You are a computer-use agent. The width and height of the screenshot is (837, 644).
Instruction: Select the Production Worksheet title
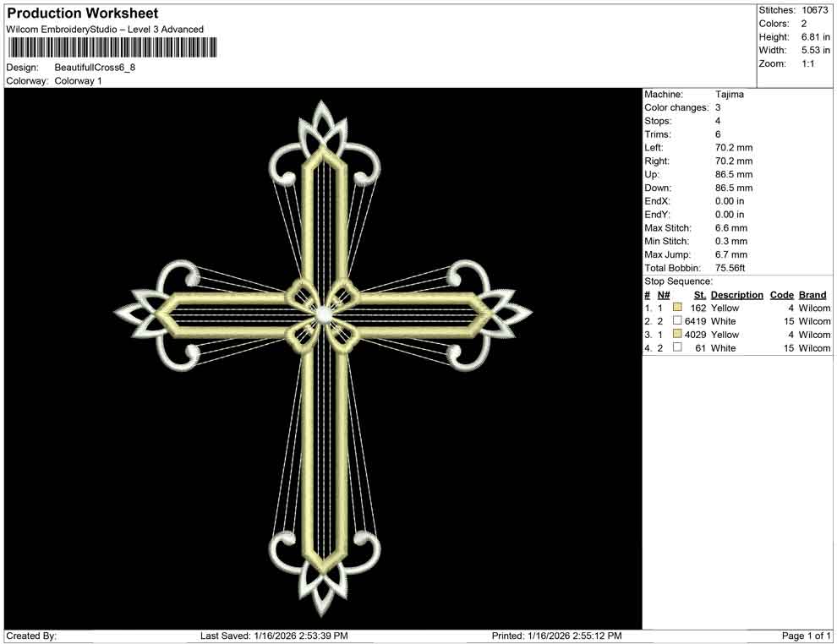(82, 13)
